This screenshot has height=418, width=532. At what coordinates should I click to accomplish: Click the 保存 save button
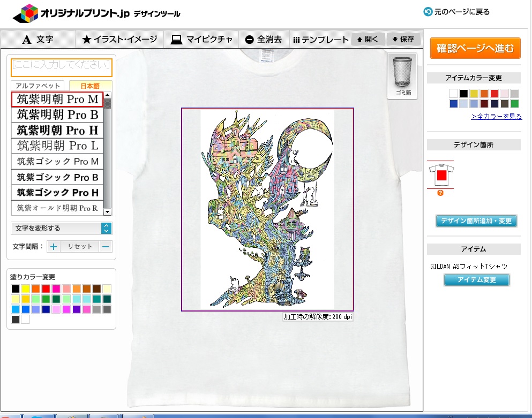(x=403, y=39)
